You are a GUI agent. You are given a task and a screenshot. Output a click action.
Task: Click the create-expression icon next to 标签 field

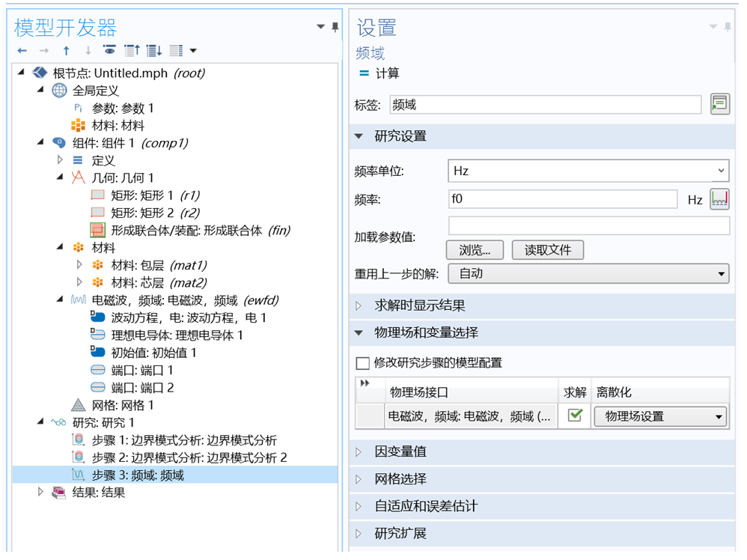pyautogui.click(x=719, y=104)
